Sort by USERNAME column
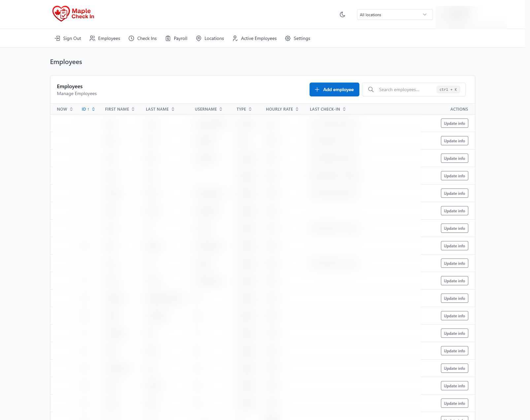This screenshot has height=420, width=530. click(209, 109)
